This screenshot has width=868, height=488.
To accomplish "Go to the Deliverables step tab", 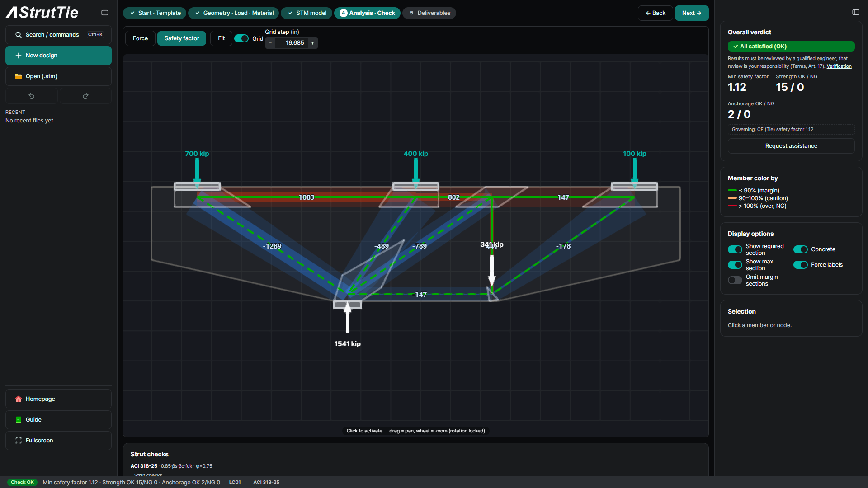I will point(429,13).
